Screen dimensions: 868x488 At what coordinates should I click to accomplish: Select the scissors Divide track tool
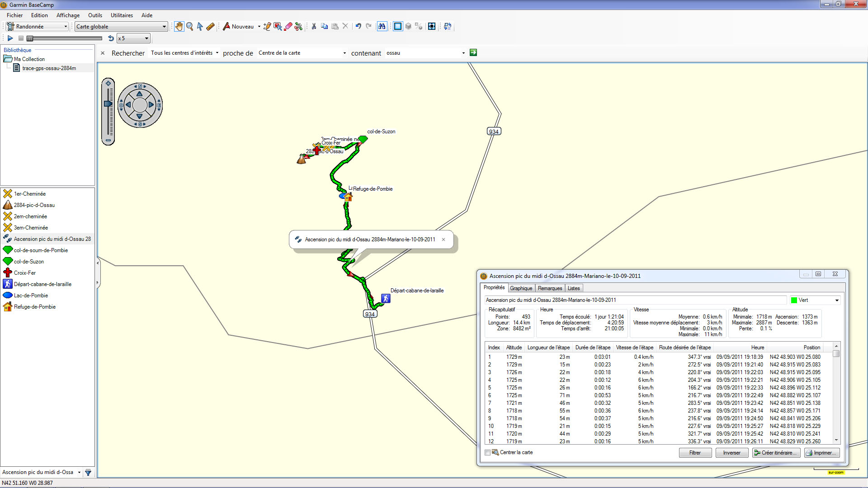(x=298, y=27)
